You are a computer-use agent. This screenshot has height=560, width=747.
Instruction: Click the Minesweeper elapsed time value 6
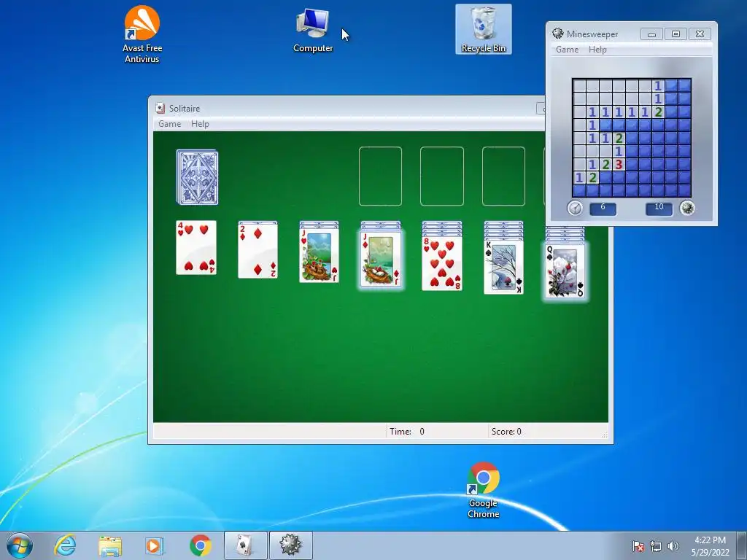[x=603, y=208]
